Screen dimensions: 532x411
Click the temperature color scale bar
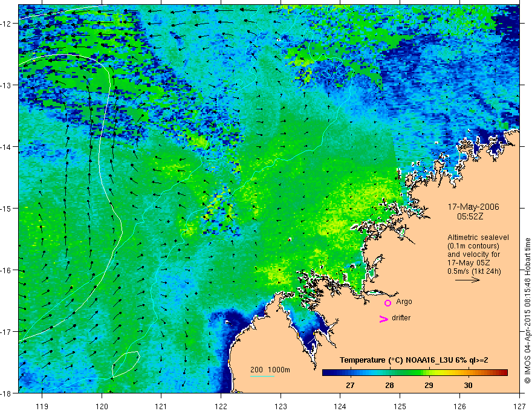(x=415, y=373)
